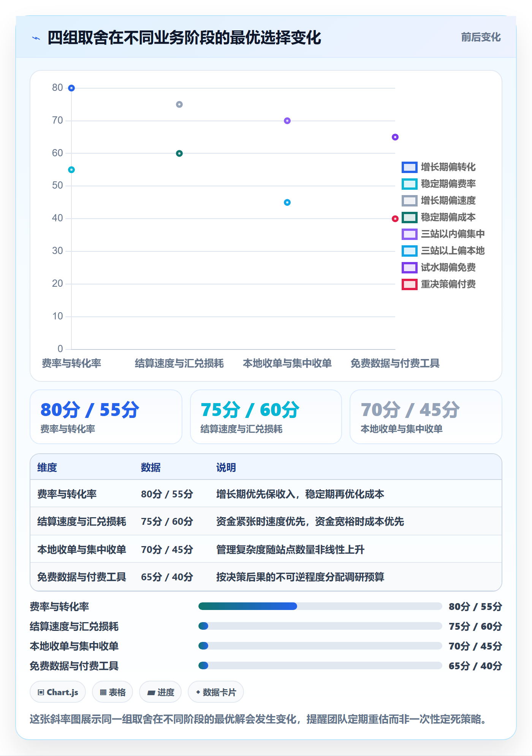Click the lightning icon beside the title
Viewport: 532px width, 756px height.
(x=36, y=38)
